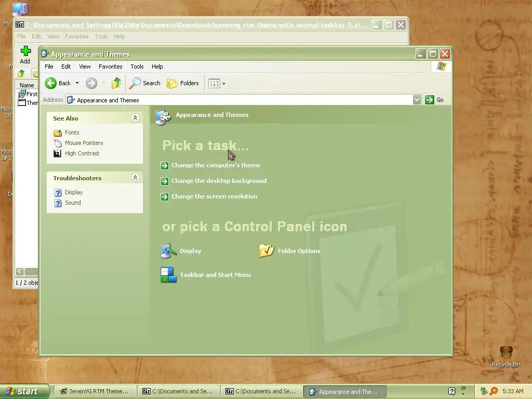Go up one folder level
This screenshot has width=532, height=399.
point(116,83)
